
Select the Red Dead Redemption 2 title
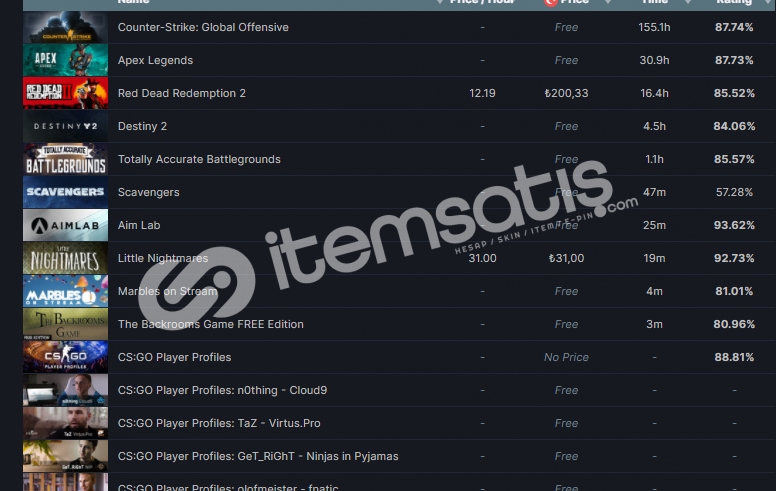(x=182, y=93)
